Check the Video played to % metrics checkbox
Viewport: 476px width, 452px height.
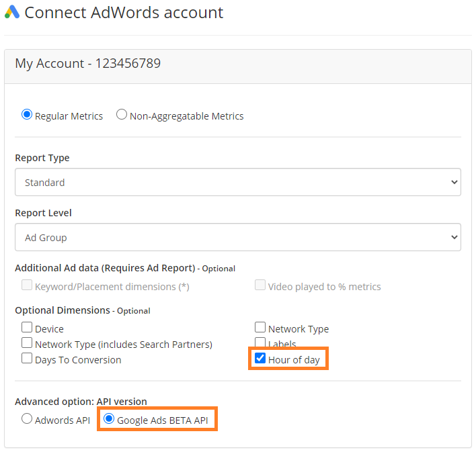[x=260, y=285]
